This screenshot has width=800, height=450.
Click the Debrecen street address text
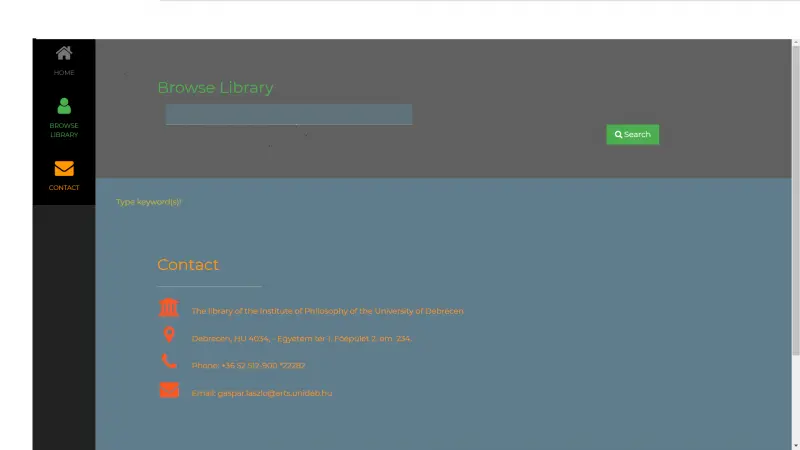click(x=301, y=339)
